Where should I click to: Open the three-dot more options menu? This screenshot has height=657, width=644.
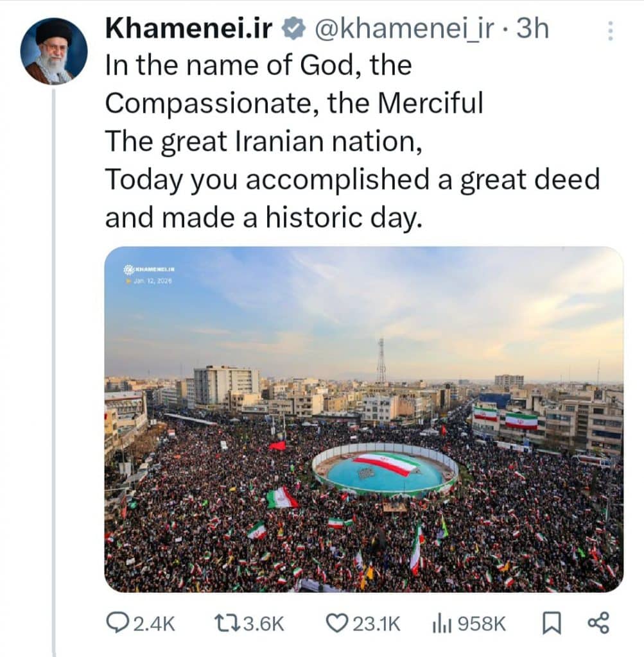point(610,31)
